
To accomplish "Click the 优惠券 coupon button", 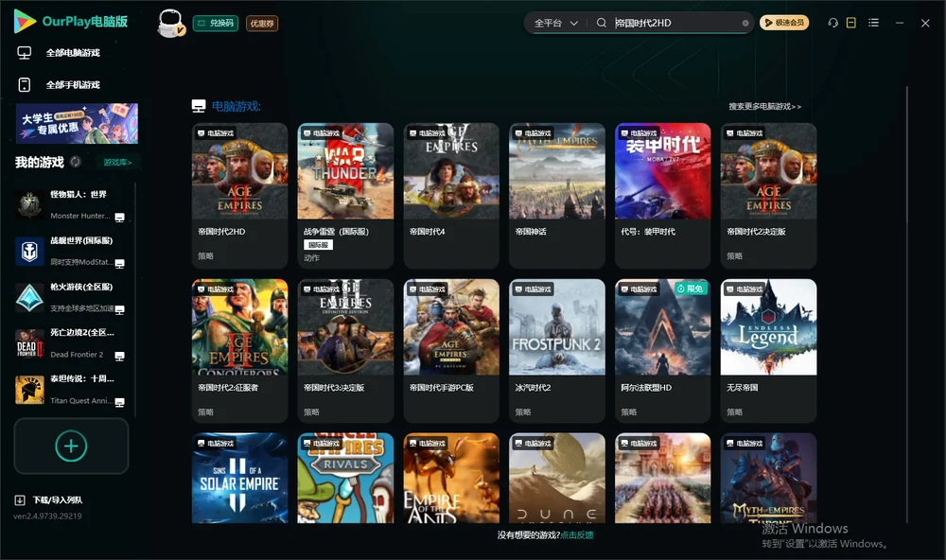I will pyautogui.click(x=262, y=23).
